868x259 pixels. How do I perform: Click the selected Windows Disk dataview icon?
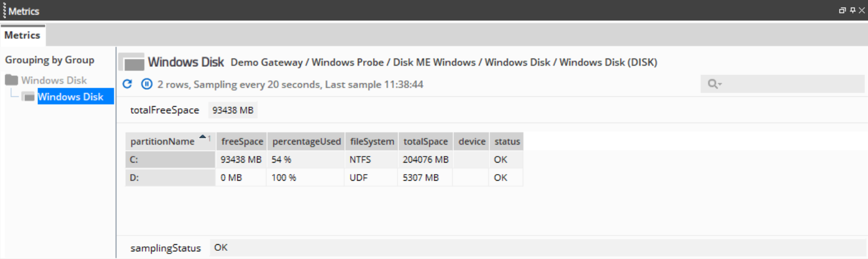click(29, 97)
